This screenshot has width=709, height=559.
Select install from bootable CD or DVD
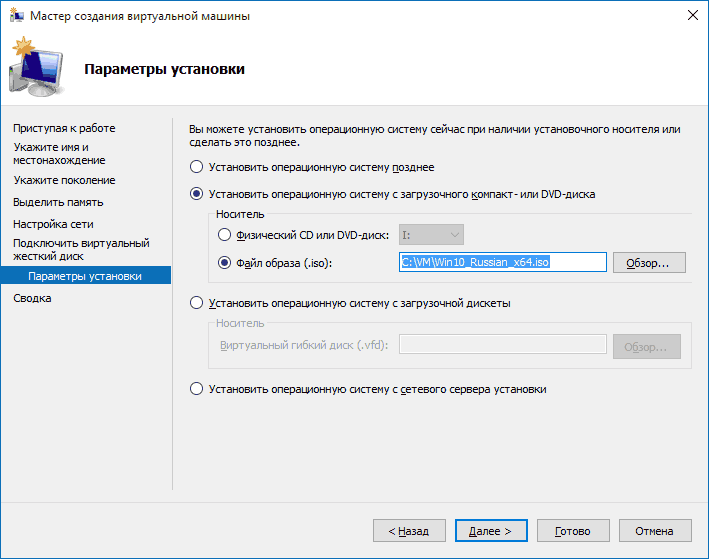point(197,193)
